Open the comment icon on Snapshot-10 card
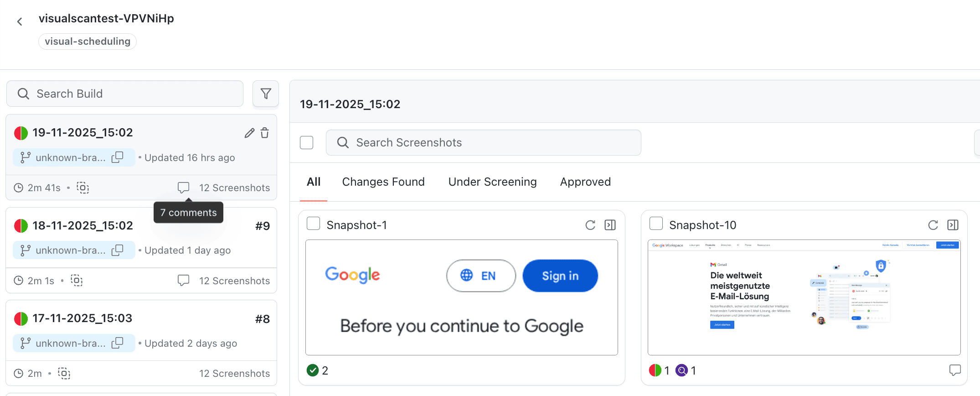Viewport: 980px width, 396px height. pyautogui.click(x=955, y=370)
